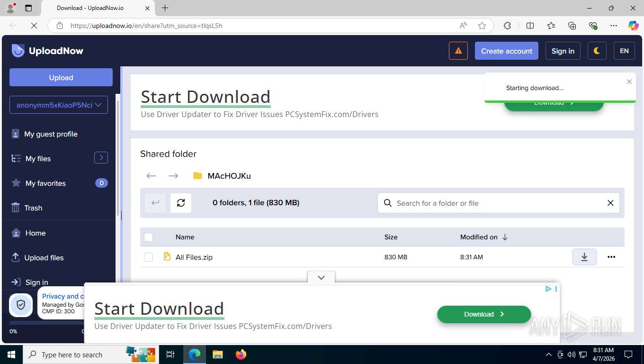Click the favorites count badge
Viewport: 644px width, 364px height.
101,183
